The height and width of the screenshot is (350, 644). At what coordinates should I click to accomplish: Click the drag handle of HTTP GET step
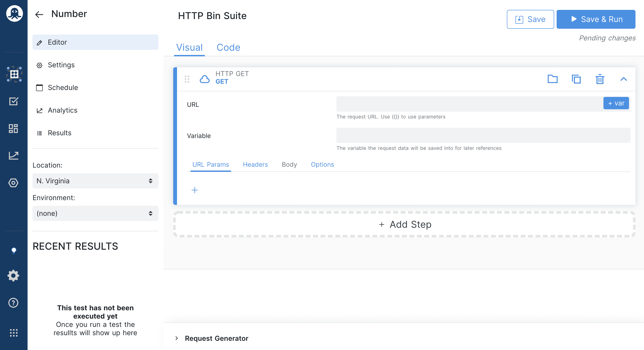[x=187, y=79]
